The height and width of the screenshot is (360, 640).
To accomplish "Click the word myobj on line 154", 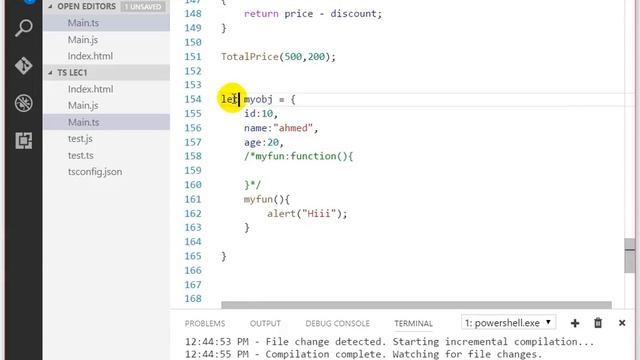I will [x=258, y=99].
